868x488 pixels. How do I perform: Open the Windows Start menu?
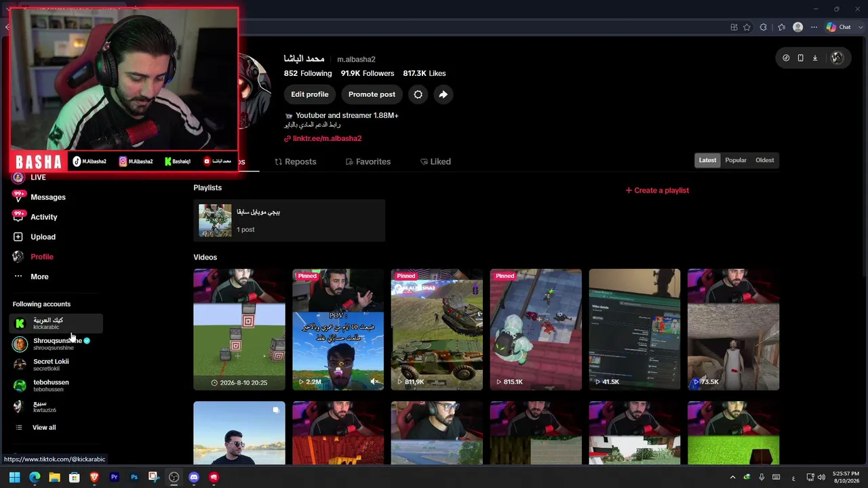[14, 477]
